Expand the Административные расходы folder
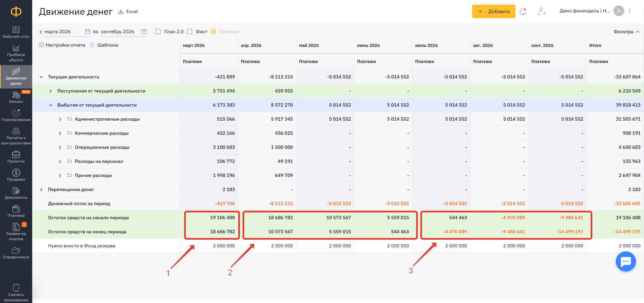Viewport: 644px width, 303px height. (60, 119)
